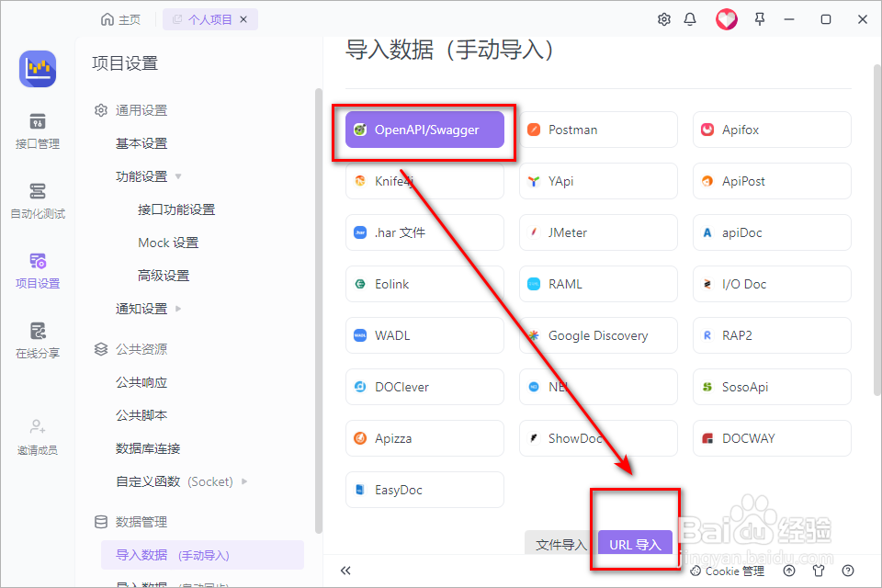Click the 公共资源 section header
The height and width of the screenshot is (588, 882).
tap(130, 349)
